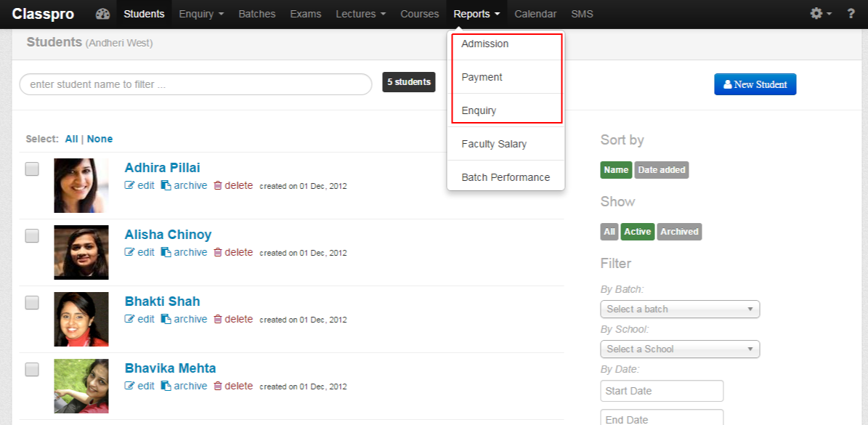The image size is (868, 425).
Task: Click the student name filter input field
Action: 195,84
